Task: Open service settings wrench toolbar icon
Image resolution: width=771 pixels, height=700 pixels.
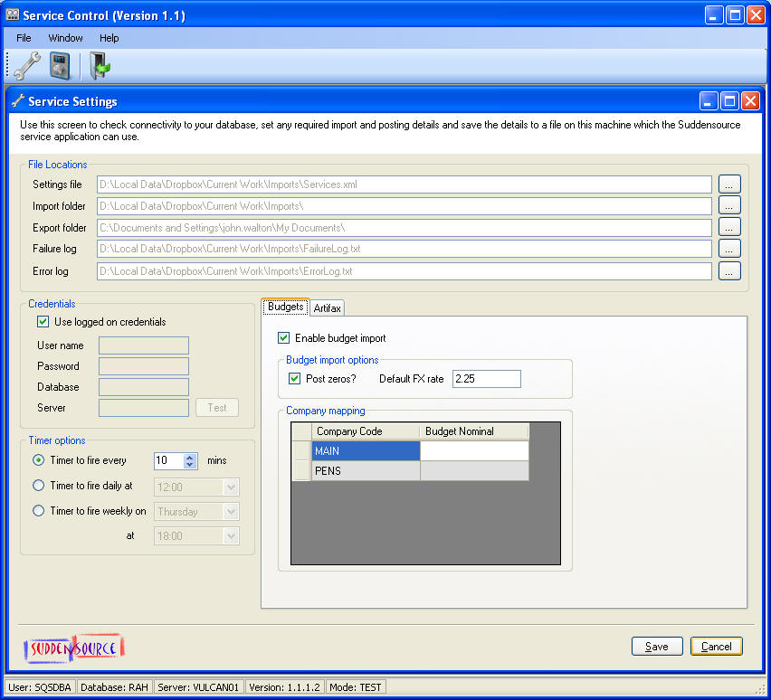Action: point(27,65)
